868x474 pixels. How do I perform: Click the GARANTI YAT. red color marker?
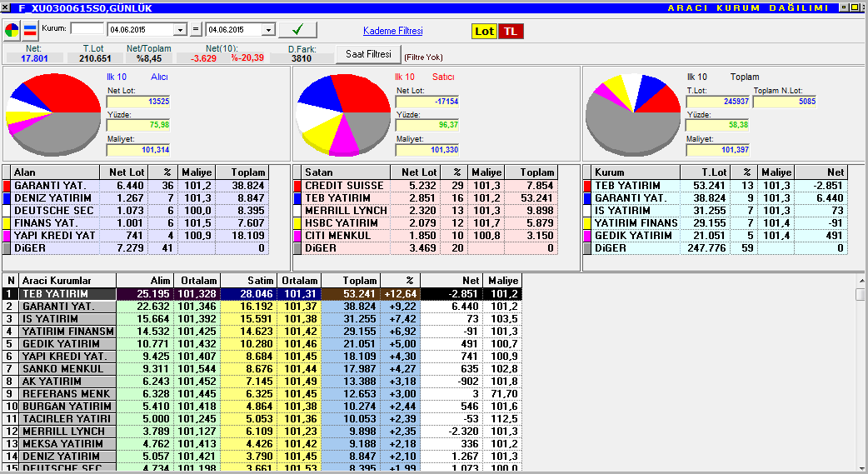(7, 186)
